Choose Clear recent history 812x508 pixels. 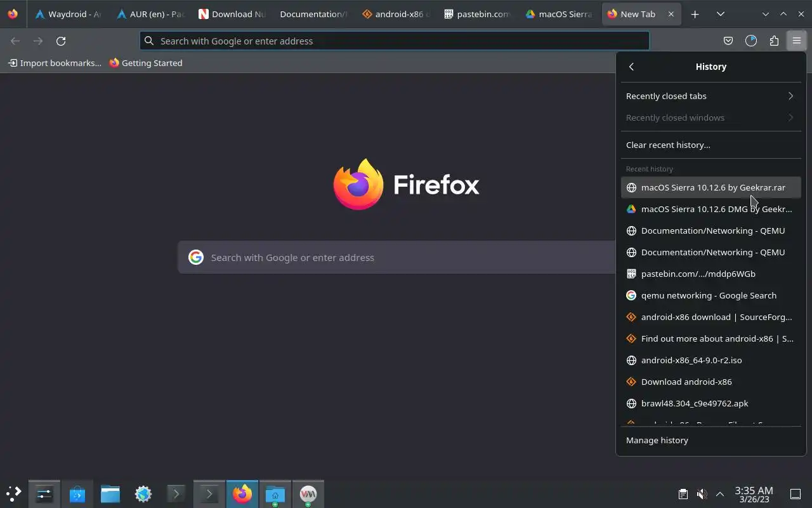coord(710,145)
